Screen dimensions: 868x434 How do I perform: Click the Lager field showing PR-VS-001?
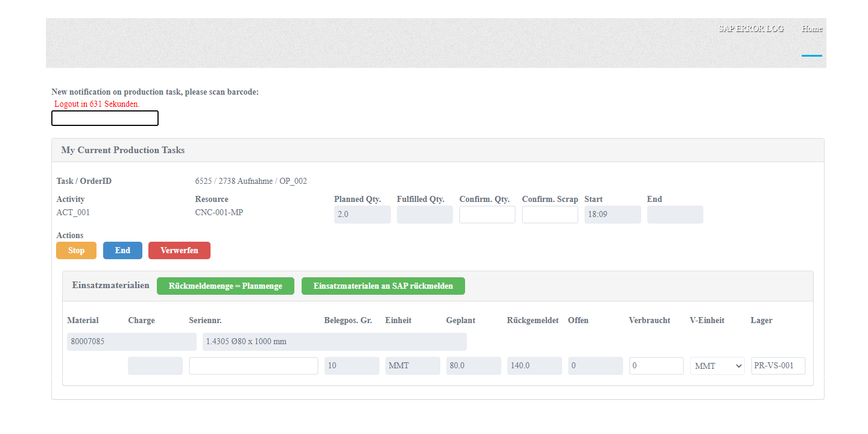pos(778,366)
